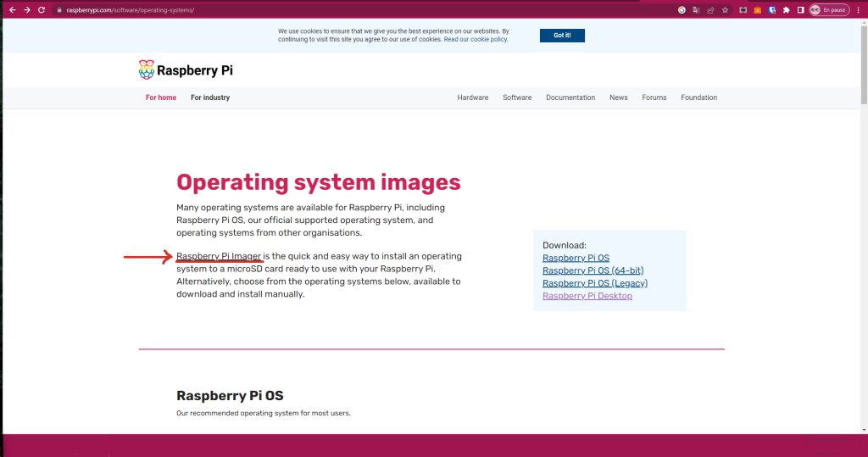The image size is (868, 457).
Task: Open the Raspberry Pi Desktop download link
Action: tap(587, 296)
